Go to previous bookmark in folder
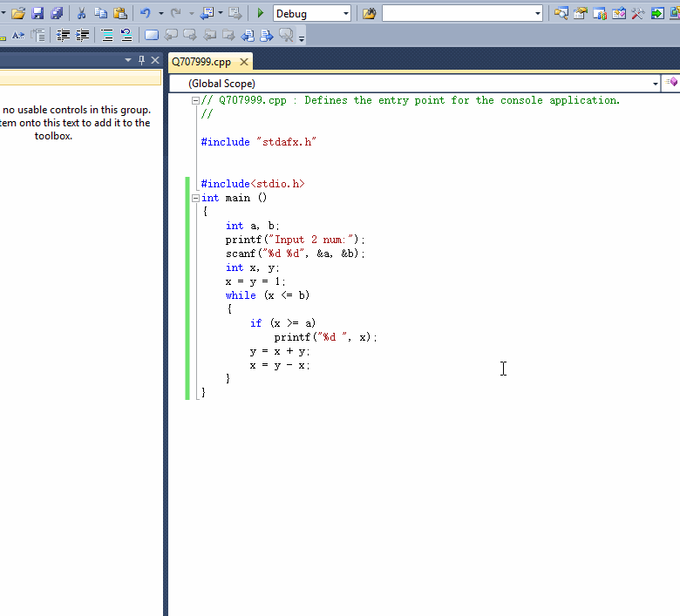Image resolution: width=680 pixels, height=616 pixels. (x=209, y=35)
